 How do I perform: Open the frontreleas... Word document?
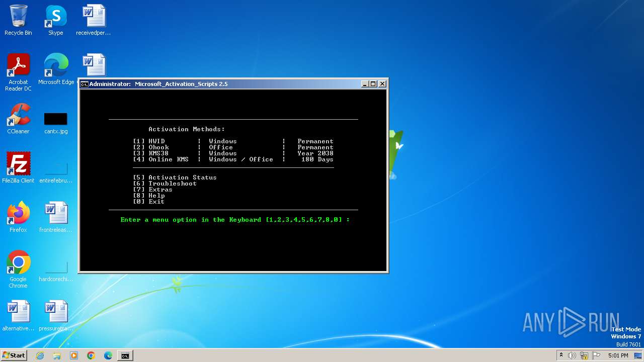[x=56, y=217]
